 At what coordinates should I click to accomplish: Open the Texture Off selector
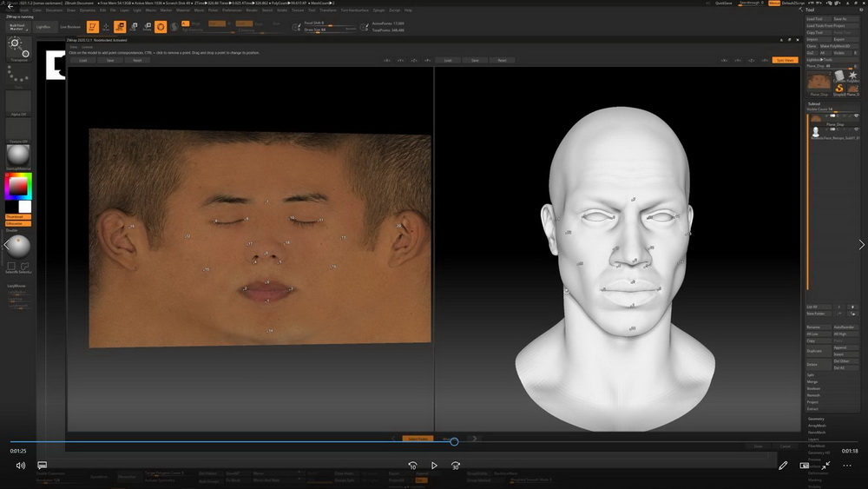(x=18, y=130)
